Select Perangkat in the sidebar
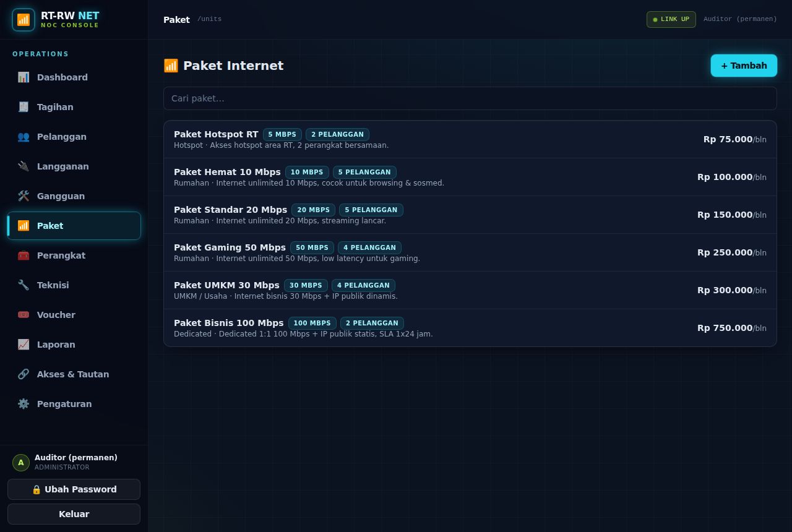This screenshot has width=792, height=532. pyautogui.click(x=74, y=255)
